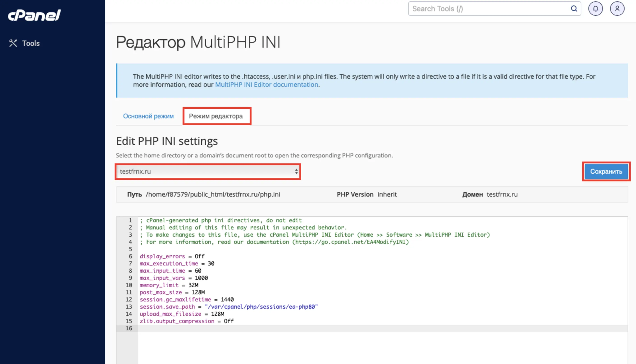Click comment line 3 about MultiPHP INI Editor
The image size is (636, 364).
pos(315,235)
